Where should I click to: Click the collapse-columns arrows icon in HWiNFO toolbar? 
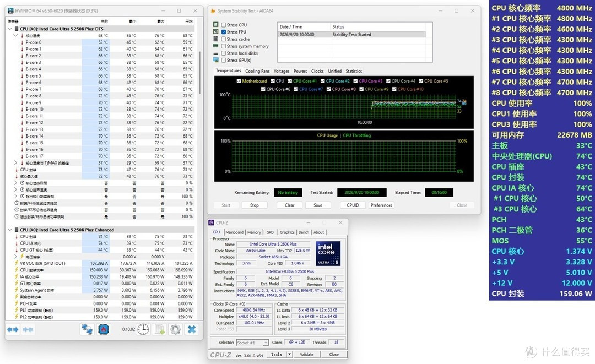[28, 329]
